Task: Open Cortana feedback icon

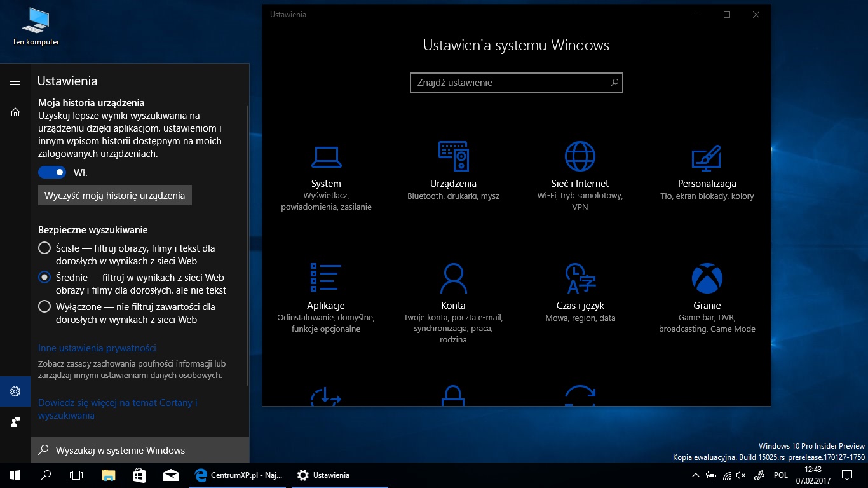Action: 15,422
